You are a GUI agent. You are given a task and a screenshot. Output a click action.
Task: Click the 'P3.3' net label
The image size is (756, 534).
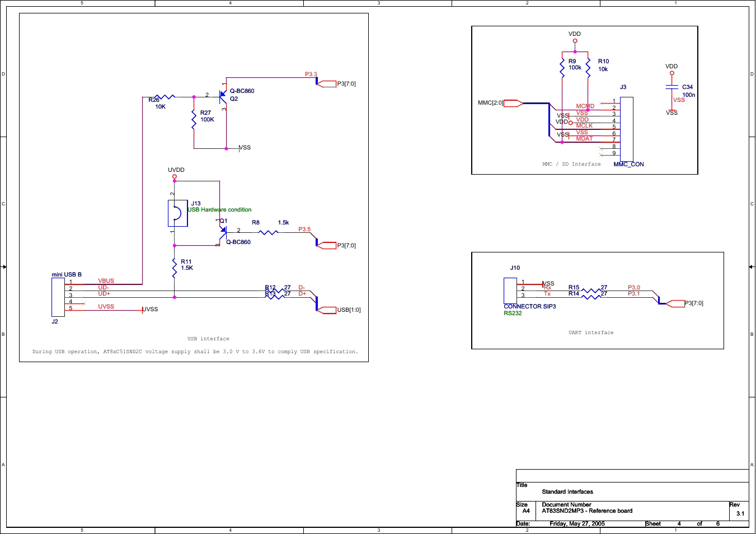point(311,74)
